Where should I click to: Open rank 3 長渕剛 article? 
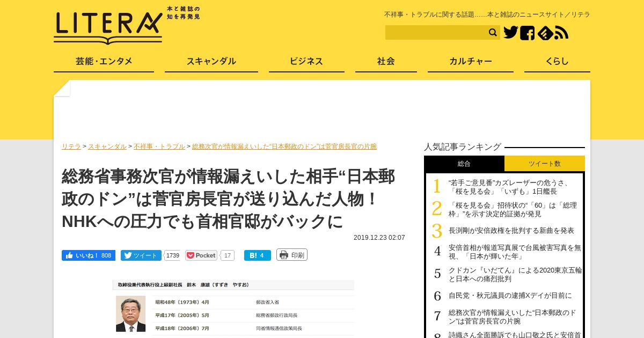[x=511, y=230]
